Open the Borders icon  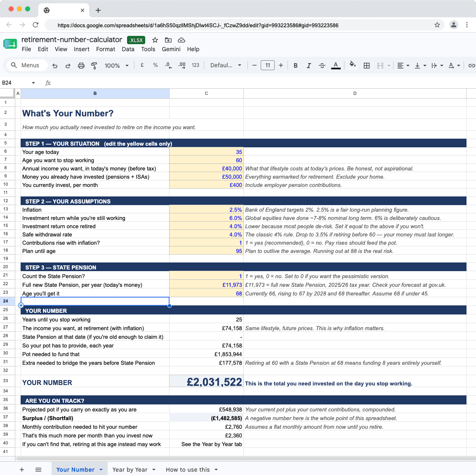coord(367,65)
